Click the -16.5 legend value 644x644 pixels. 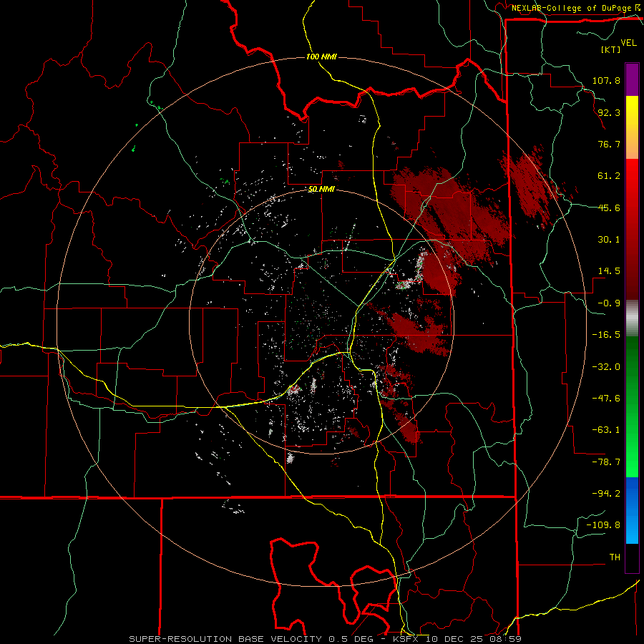pos(606,335)
